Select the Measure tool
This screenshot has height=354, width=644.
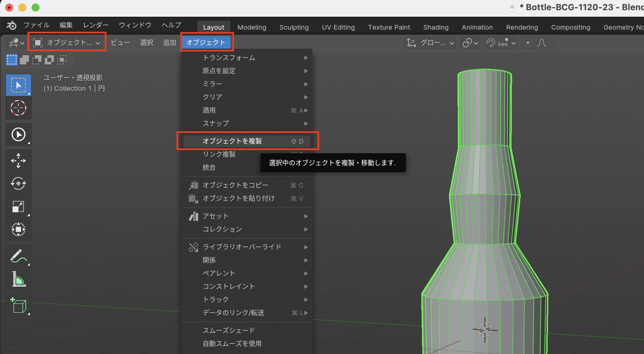(18, 279)
